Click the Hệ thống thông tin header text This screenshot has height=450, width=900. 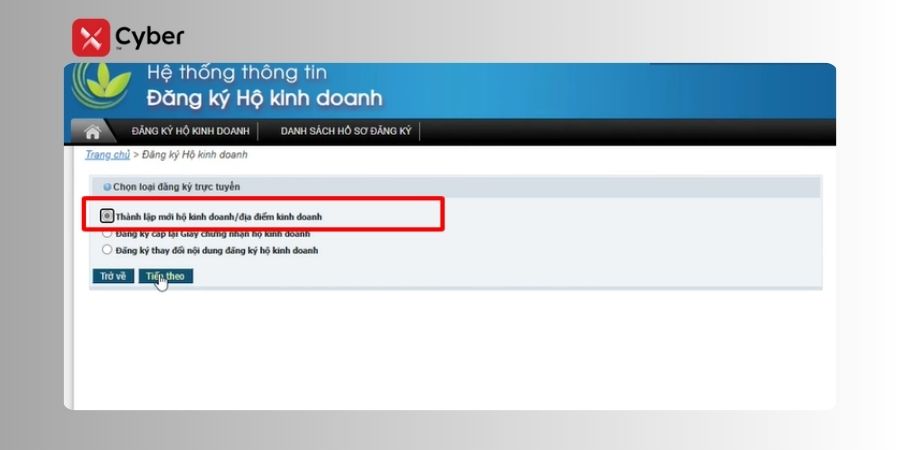pyautogui.click(x=236, y=73)
